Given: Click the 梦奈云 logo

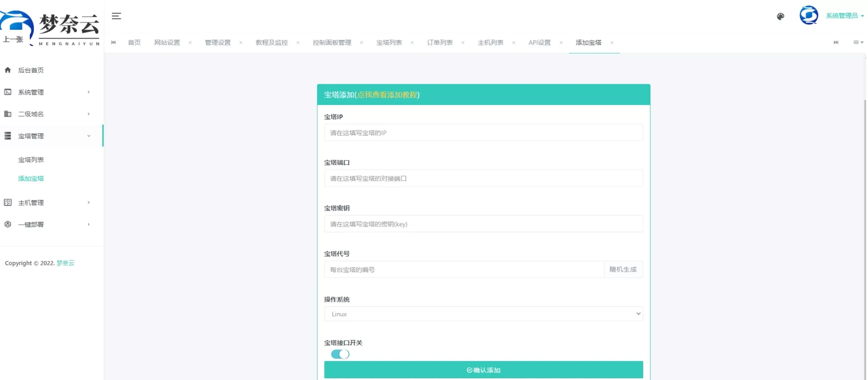Looking at the screenshot, I should [51, 28].
